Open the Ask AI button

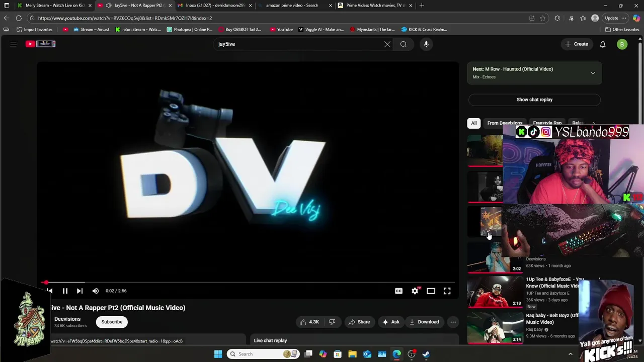point(391,322)
